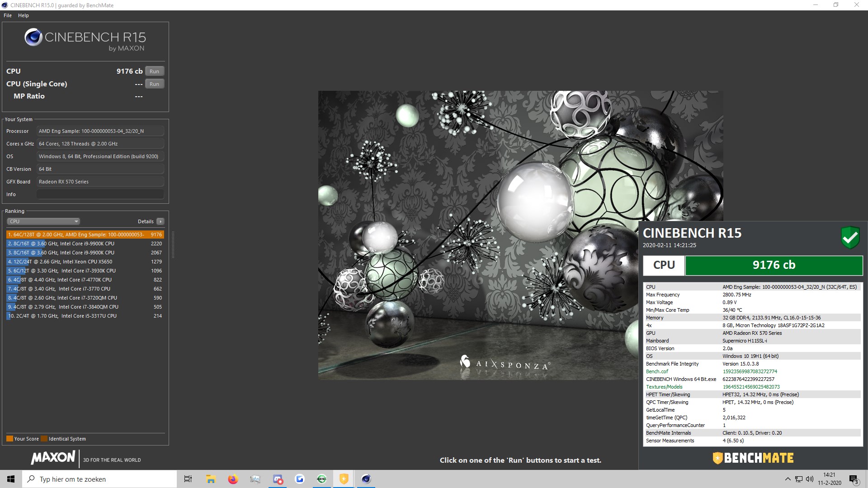Click the Info text field
This screenshot has width=868, height=488.
tap(100, 194)
